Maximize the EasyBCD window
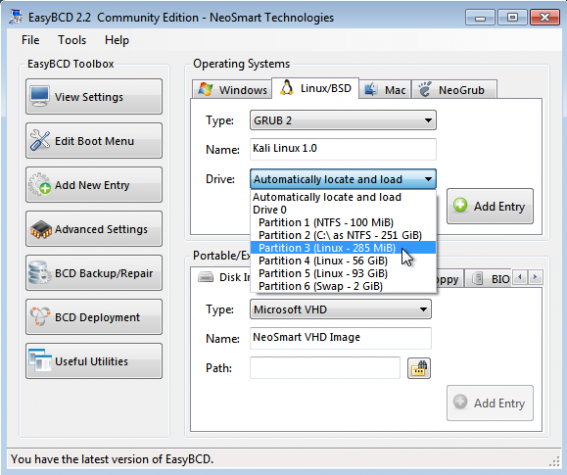 [512, 17]
